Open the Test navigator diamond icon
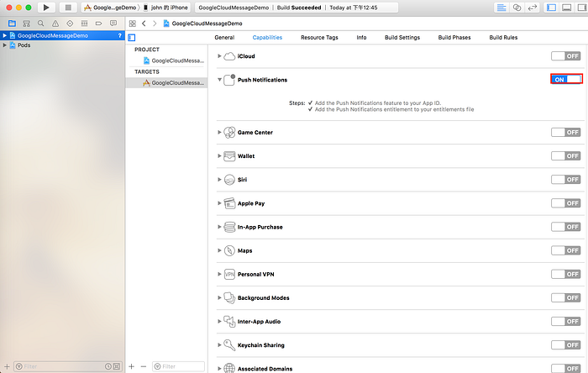 coord(70,24)
